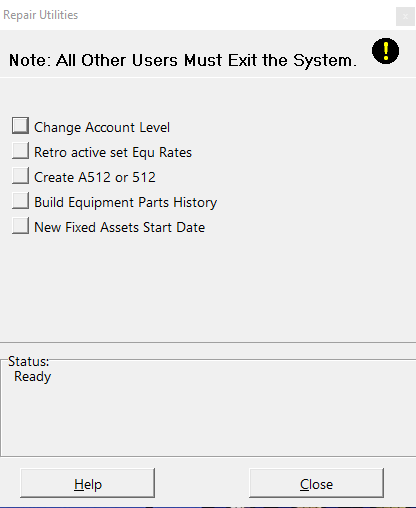Screen dimensions: 416x508
Task: Select the New Fixed Assets Start Date checkbox
Action: click(20, 226)
